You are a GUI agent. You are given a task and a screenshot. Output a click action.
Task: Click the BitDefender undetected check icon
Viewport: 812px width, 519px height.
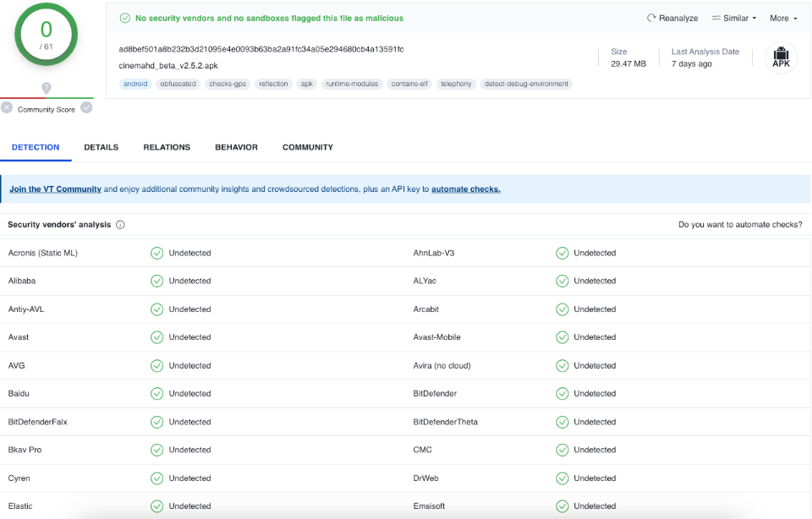click(x=562, y=394)
